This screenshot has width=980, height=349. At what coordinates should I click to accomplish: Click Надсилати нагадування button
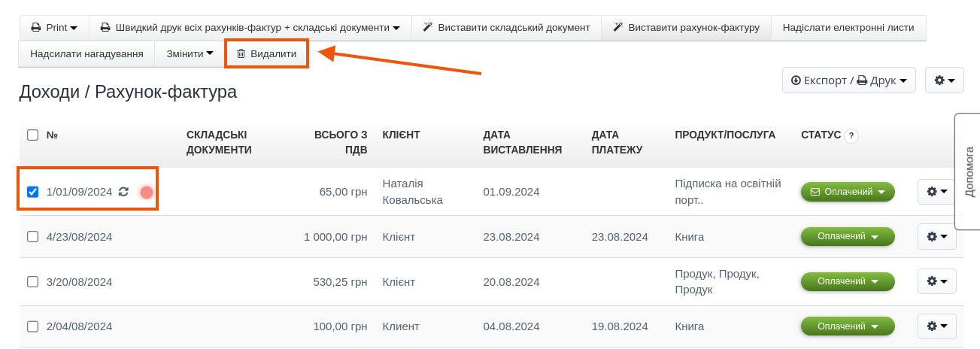coord(86,54)
